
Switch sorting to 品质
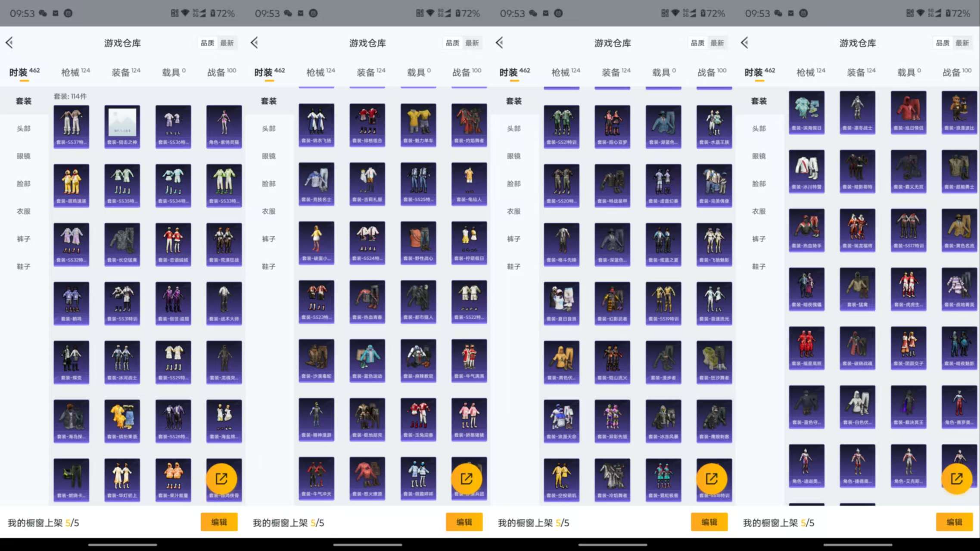[207, 43]
